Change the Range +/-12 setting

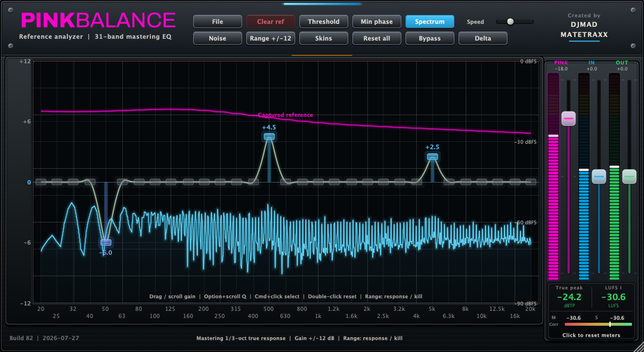270,38
